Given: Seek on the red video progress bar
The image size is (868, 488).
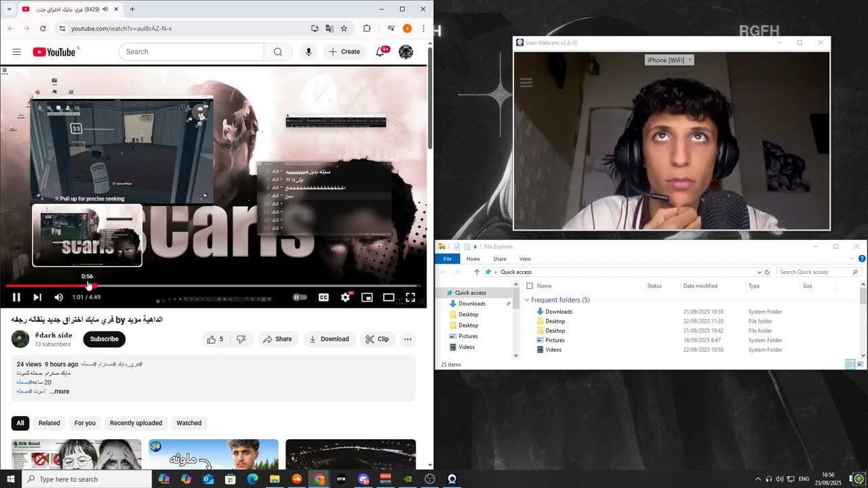Looking at the screenshot, I should pyautogui.click(x=213, y=286).
